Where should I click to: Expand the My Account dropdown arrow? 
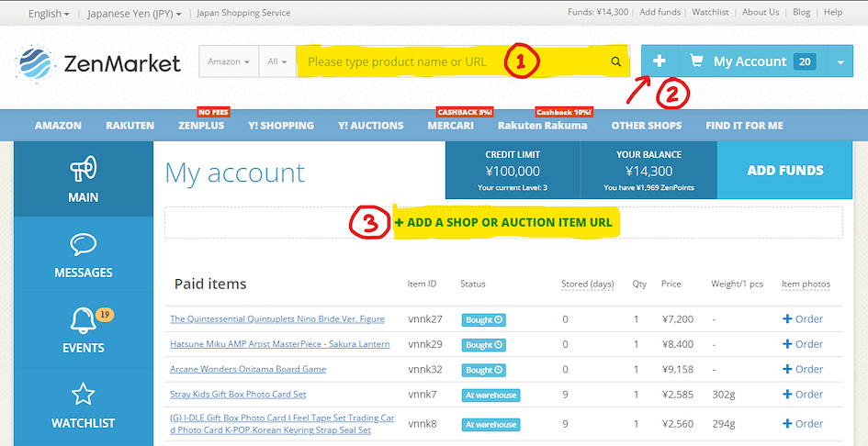[x=840, y=61]
